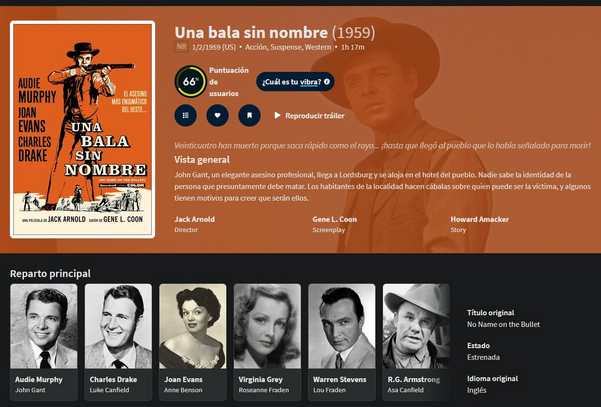Mark movie as favorite with heart icon
Image resolution: width=601 pixels, height=407 pixels.
[217, 115]
